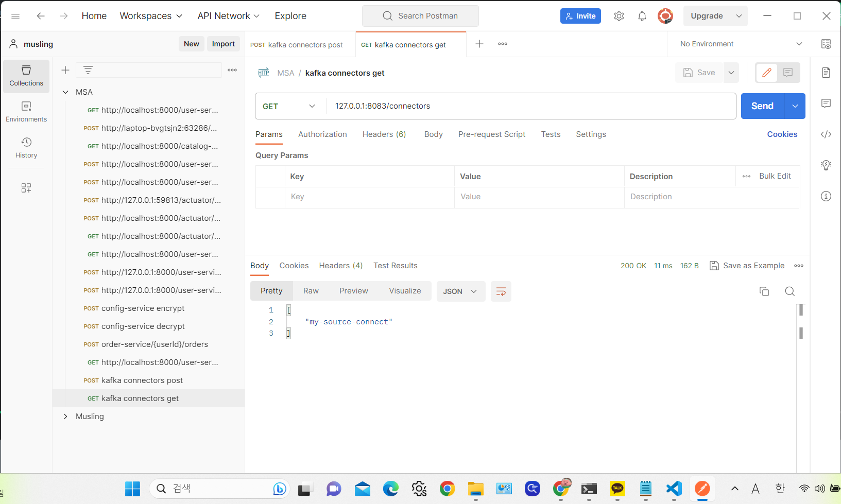Send the GET request
This screenshot has height=504, width=841.
[762, 106]
